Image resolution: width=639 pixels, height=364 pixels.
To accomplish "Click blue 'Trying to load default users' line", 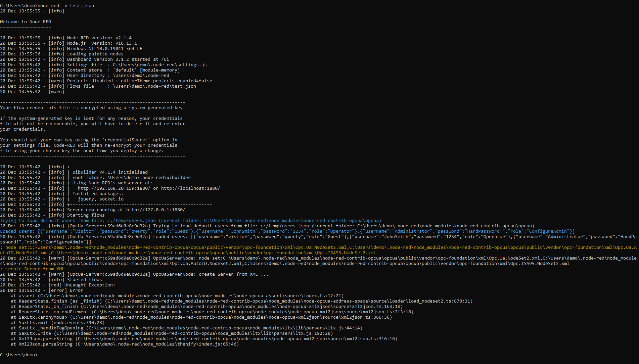I will [191, 221].
